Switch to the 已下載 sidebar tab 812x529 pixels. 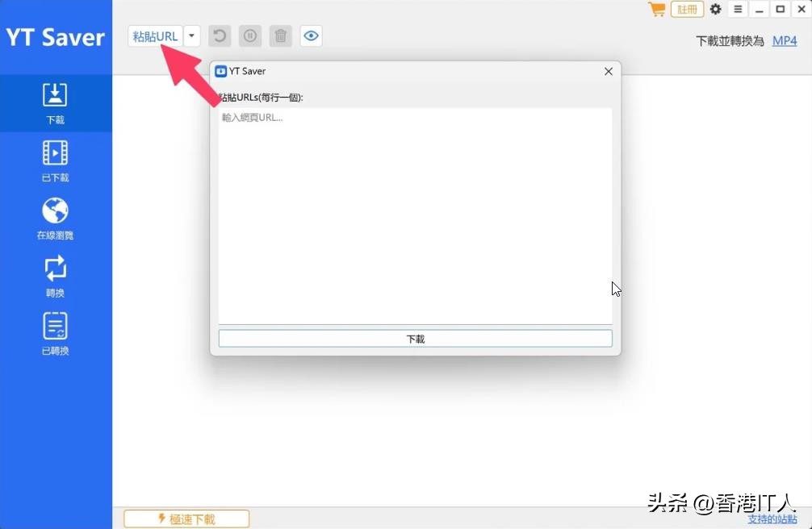click(55, 160)
